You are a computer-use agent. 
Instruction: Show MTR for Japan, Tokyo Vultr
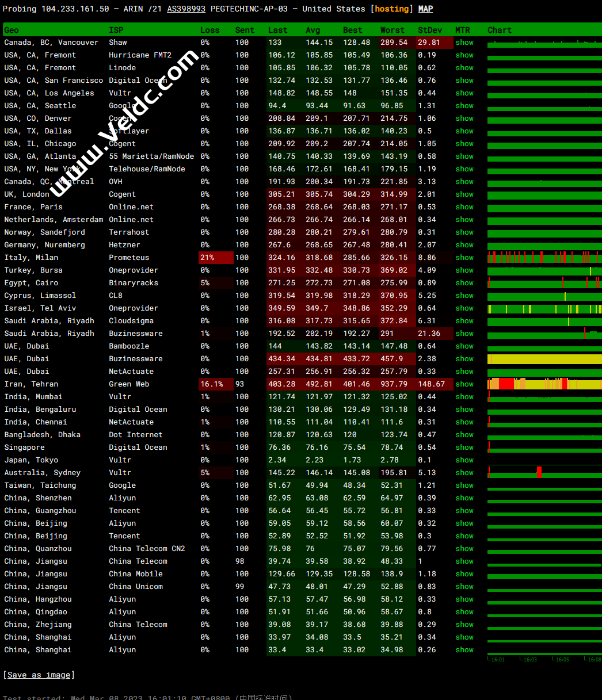[464, 460]
